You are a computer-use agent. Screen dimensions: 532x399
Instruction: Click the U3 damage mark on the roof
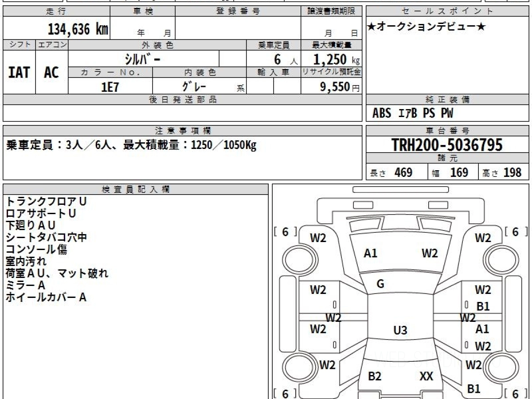coord(400,330)
